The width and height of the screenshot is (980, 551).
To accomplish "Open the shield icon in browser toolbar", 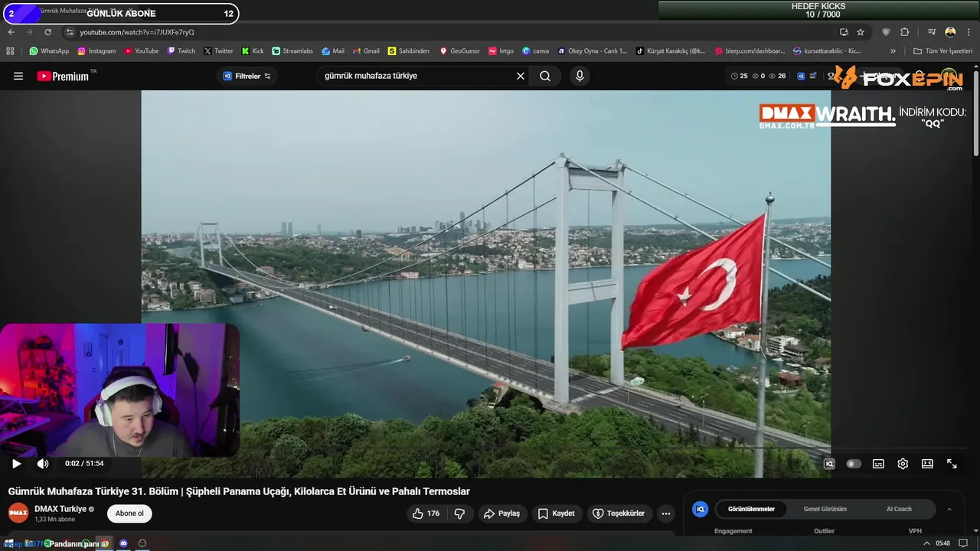I will click(886, 32).
